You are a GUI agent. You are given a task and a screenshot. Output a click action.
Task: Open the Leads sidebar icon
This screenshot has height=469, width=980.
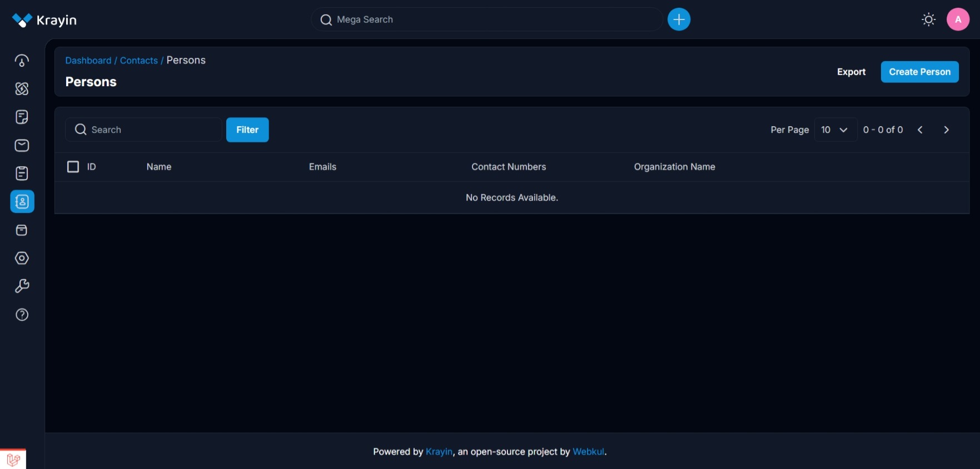coord(22,89)
